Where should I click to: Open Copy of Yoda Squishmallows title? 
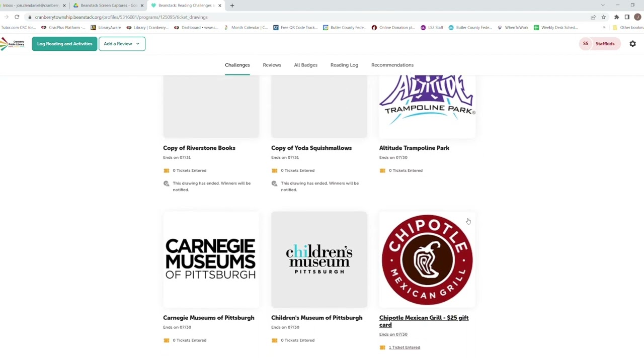[311, 148]
